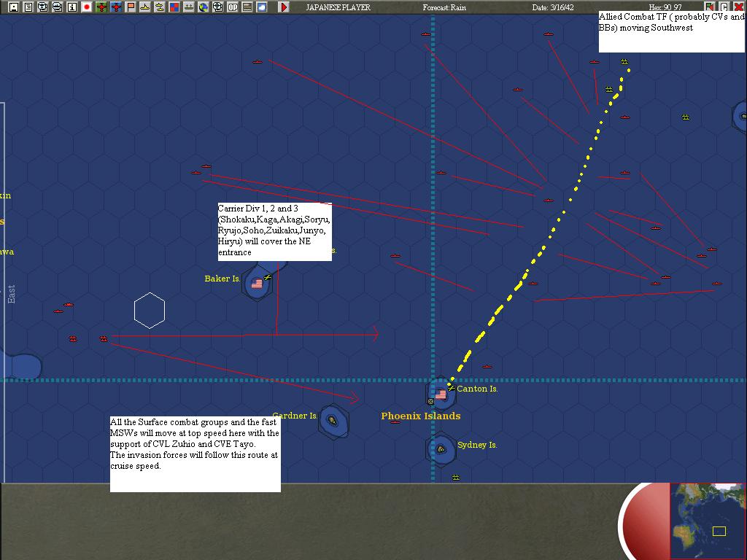Click the cloud weather toolbar icon

[x=262, y=7]
